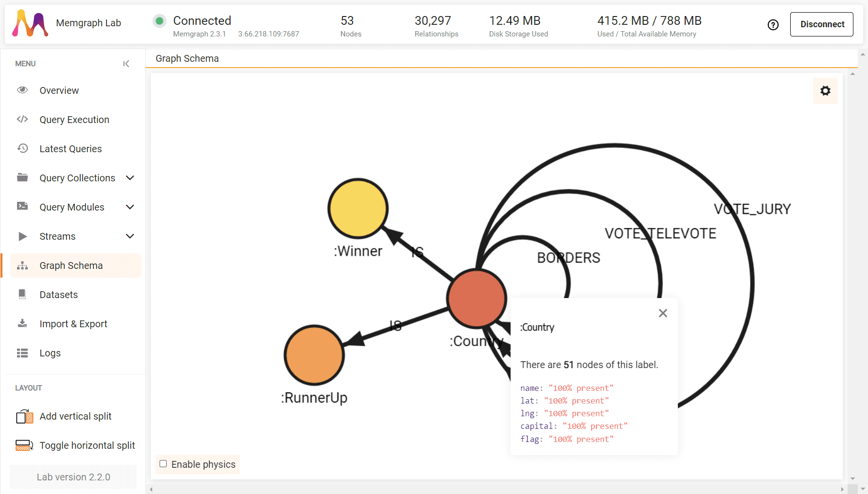Click the Disconnect button
The width and height of the screenshot is (868, 494).
coord(822,24)
